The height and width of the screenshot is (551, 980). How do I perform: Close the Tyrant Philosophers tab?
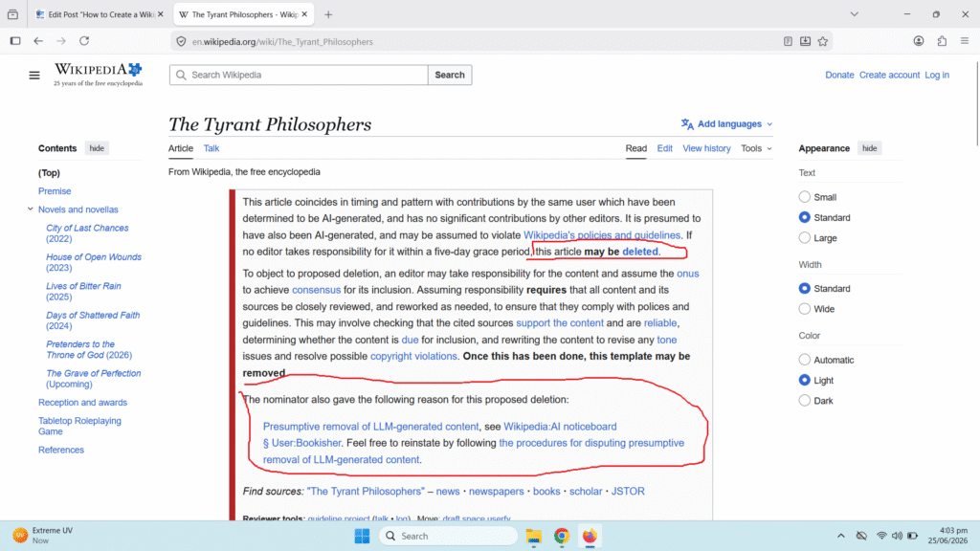point(304,13)
